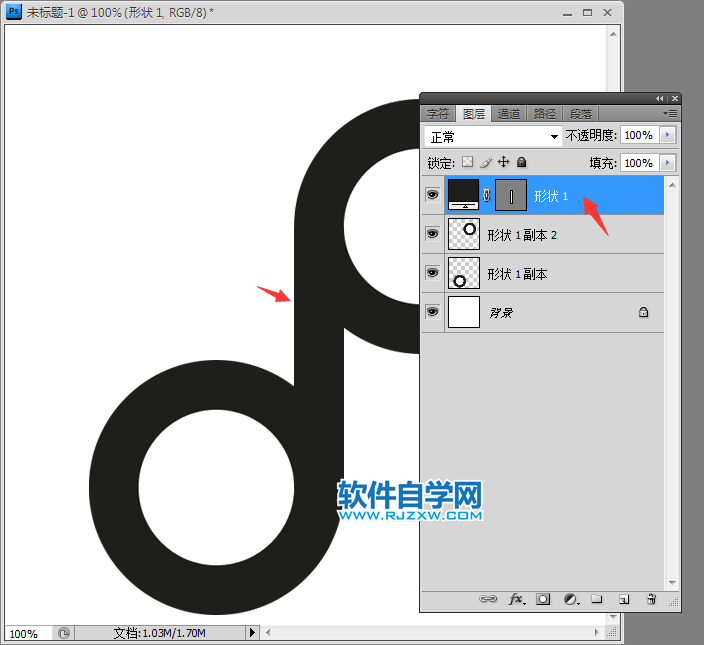
Task: Click the 填充 value field
Action: point(640,162)
